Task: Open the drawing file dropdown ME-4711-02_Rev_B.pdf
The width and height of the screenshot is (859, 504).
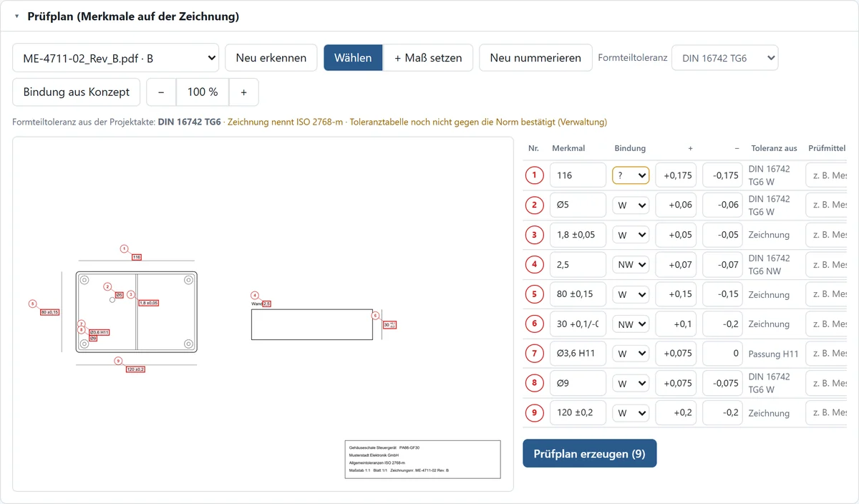Action: (x=115, y=58)
